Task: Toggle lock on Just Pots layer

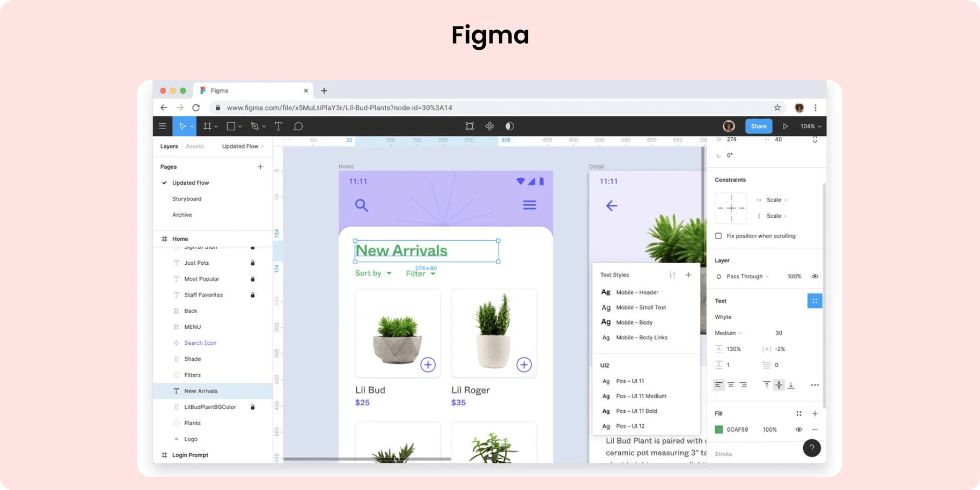Action: pos(253,263)
